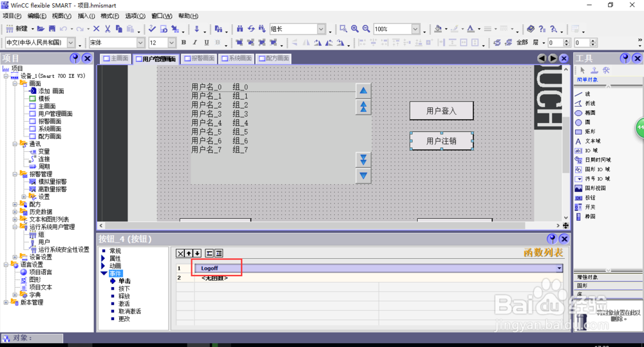Viewport: 644px width, 347px height.
Task: Move function up in function list
Action: click(x=189, y=254)
